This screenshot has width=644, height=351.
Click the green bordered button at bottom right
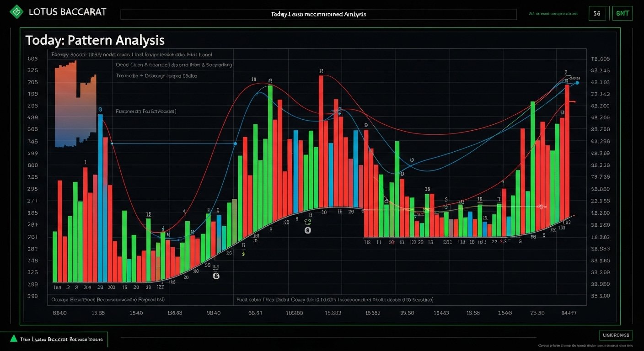[616, 335]
